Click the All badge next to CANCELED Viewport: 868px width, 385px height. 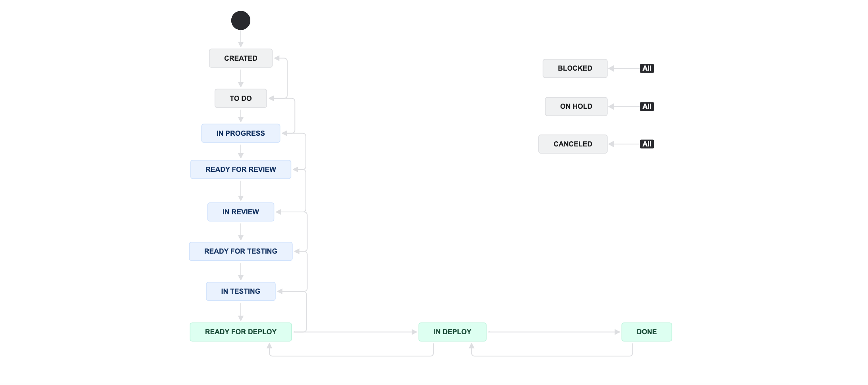point(647,144)
